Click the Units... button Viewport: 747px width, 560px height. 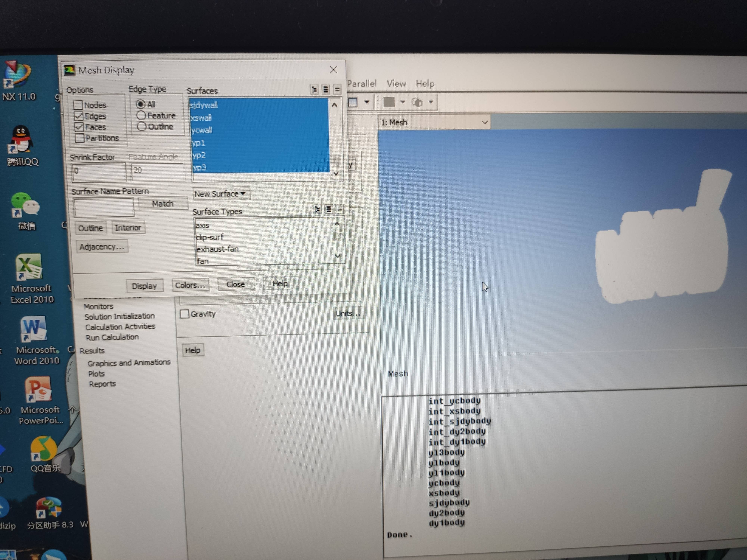[x=348, y=313]
